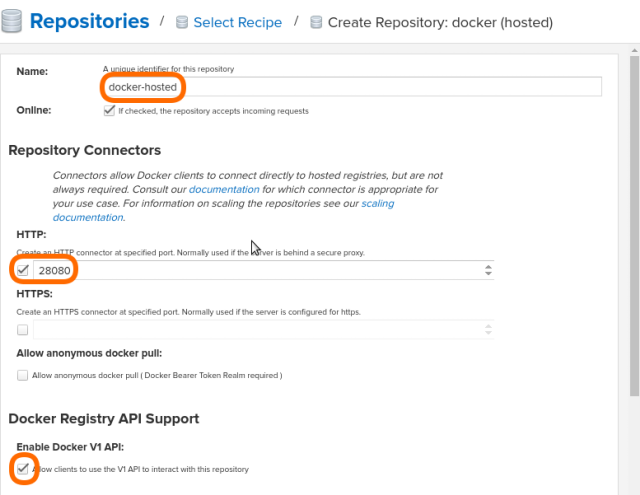Click the HTTPS port up arrow
640x495 pixels.
tap(488, 325)
